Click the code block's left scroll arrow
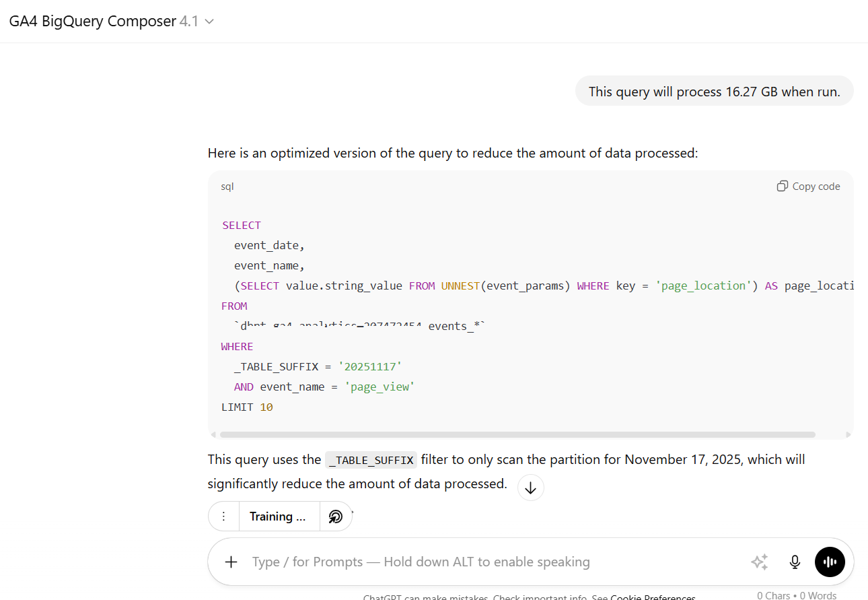868x600 pixels. 213,435
